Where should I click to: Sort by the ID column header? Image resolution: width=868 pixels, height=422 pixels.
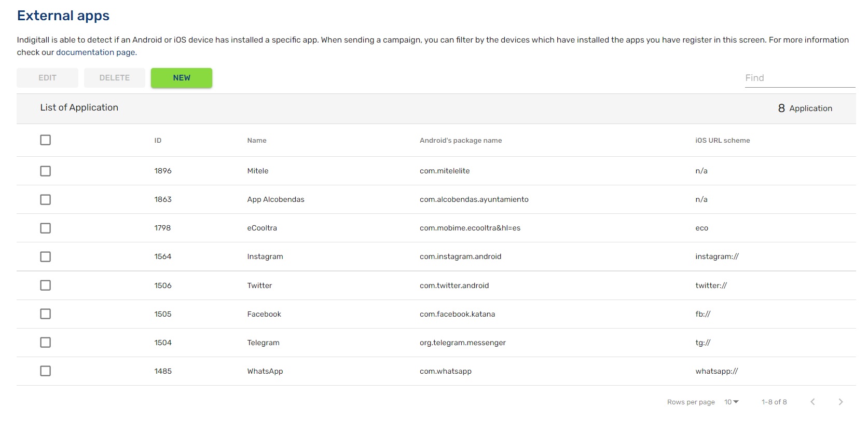(158, 141)
